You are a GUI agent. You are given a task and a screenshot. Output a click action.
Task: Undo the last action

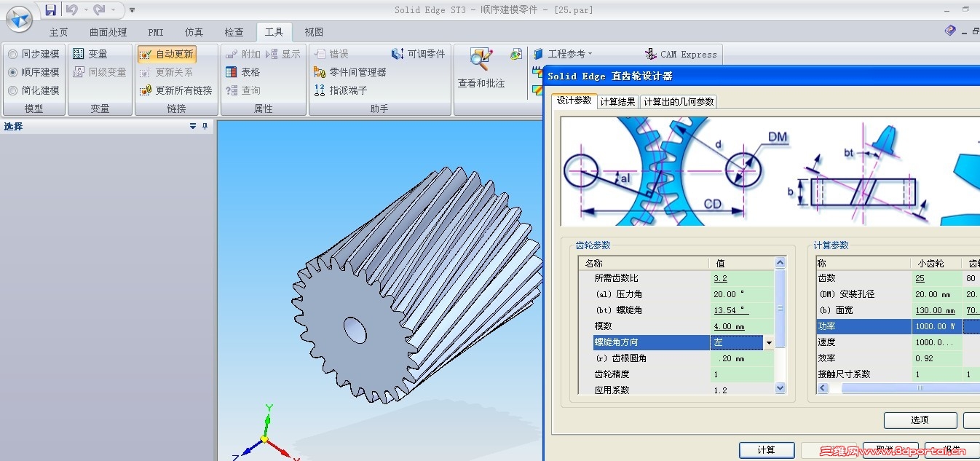click(x=71, y=9)
